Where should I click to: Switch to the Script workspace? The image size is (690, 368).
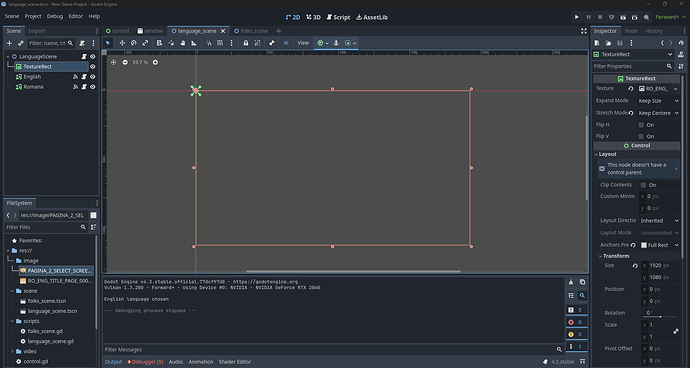pyautogui.click(x=338, y=17)
